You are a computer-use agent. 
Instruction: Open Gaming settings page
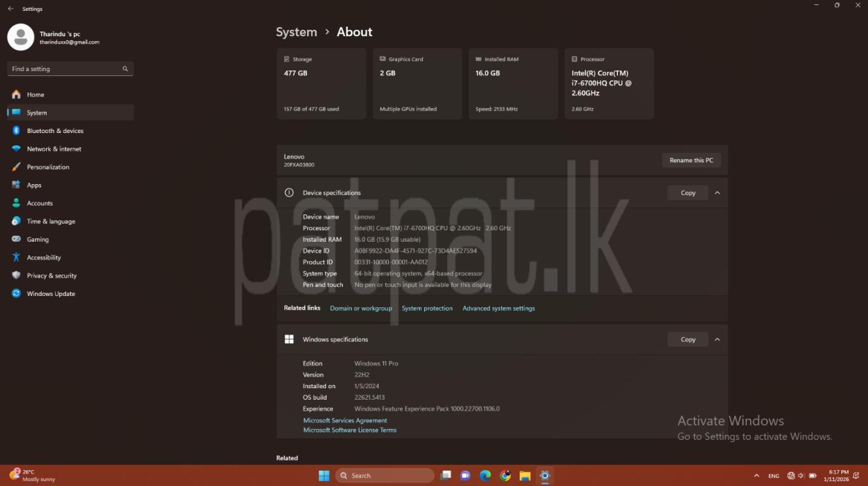[38, 239]
